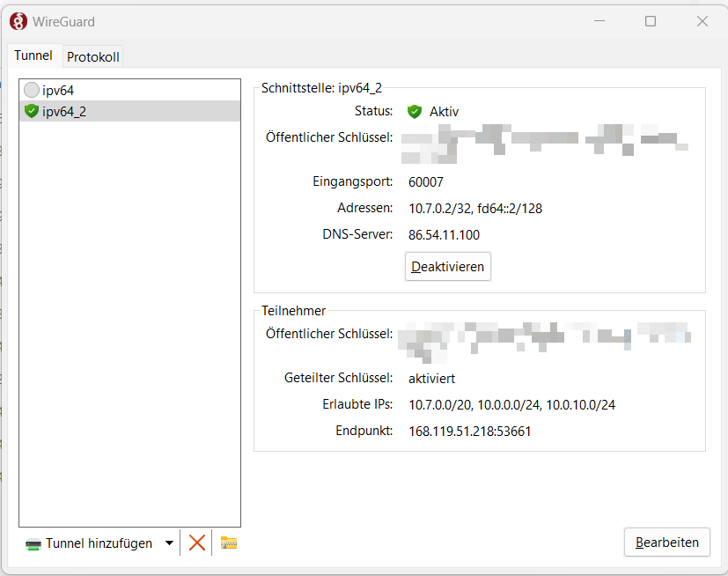Viewport: 728px width, 576px height.
Task: Select the ipv64_2 tunnel in list
Action: (129, 111)
